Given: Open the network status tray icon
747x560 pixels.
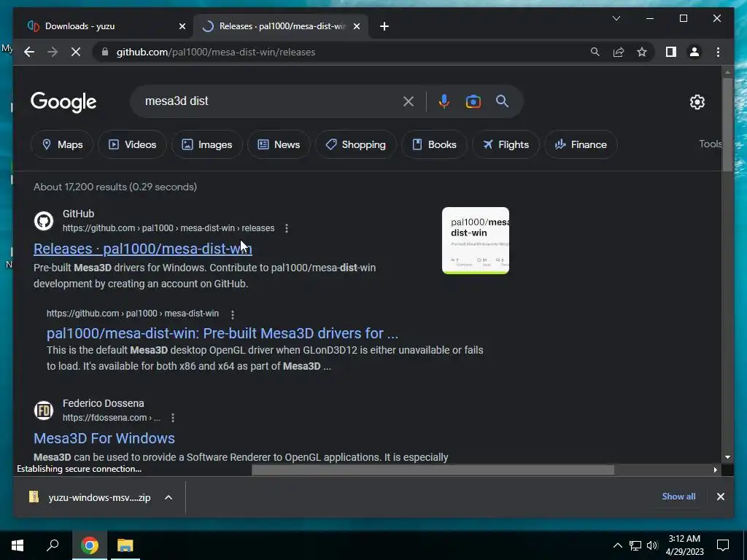Looking at the screenshot, I should pos(635,545).
